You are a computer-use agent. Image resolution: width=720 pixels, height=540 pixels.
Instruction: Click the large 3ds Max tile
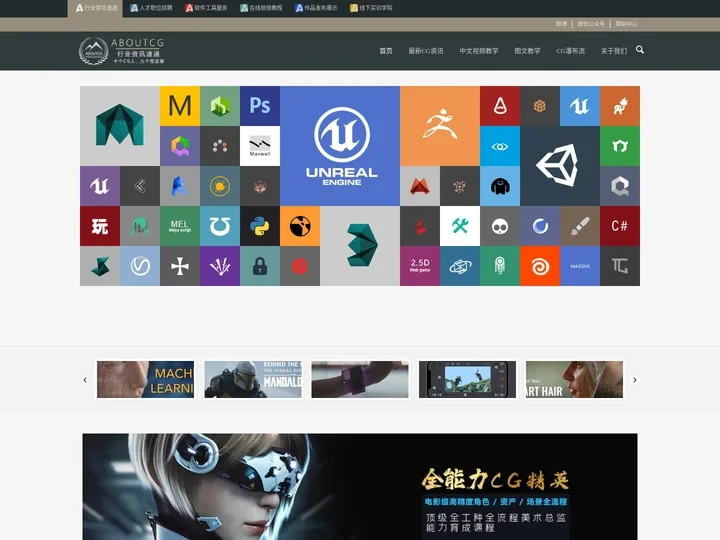point(360,246)
